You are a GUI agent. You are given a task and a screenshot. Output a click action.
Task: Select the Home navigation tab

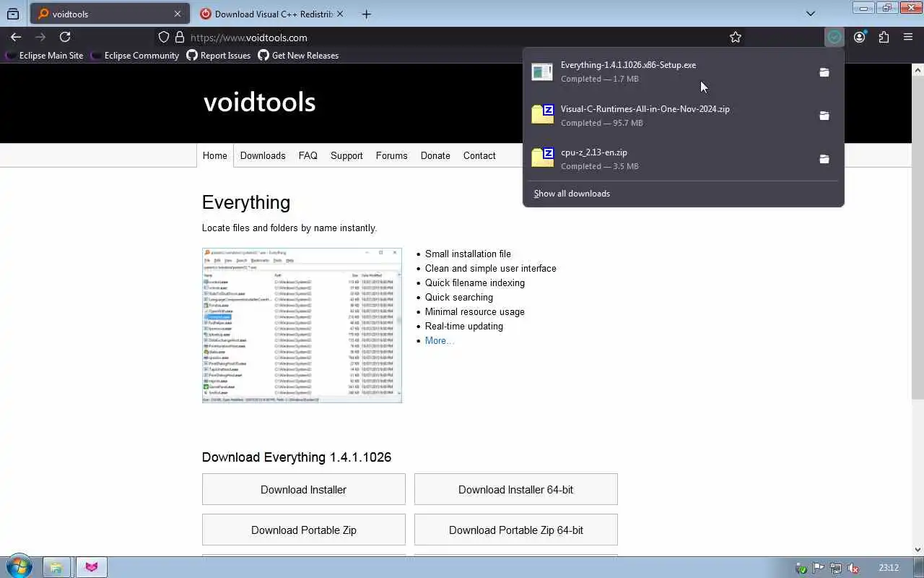[x=214, y=155]
